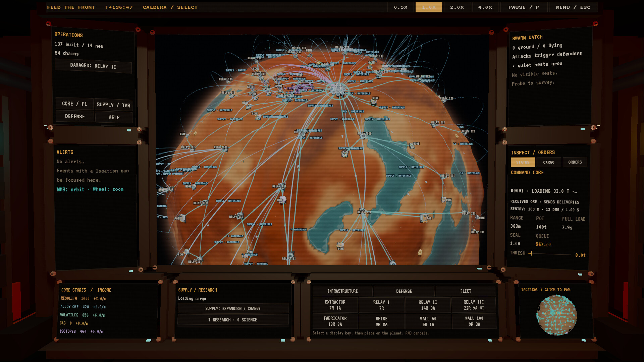Click the ALLOY ORE 428 resource row
Viewport: 644px width, 362px height.
click(x=83, y=307)
